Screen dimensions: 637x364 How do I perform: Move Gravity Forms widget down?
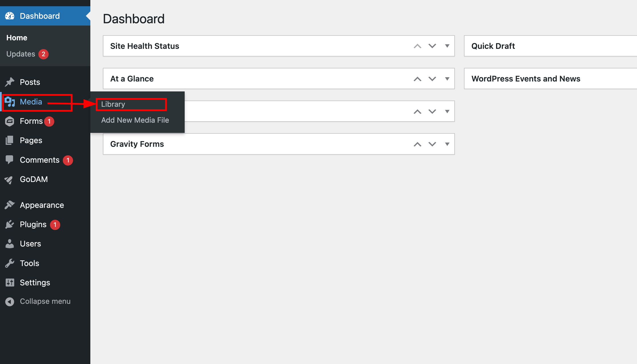432,144
